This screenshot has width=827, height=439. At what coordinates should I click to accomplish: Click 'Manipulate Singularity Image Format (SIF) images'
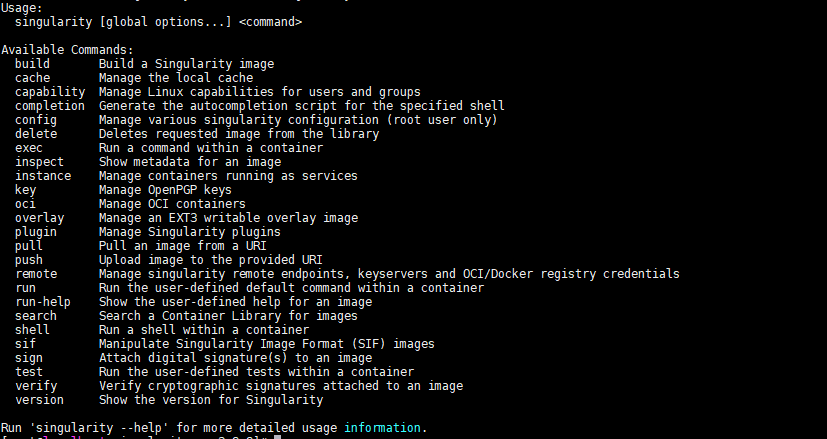266,343
